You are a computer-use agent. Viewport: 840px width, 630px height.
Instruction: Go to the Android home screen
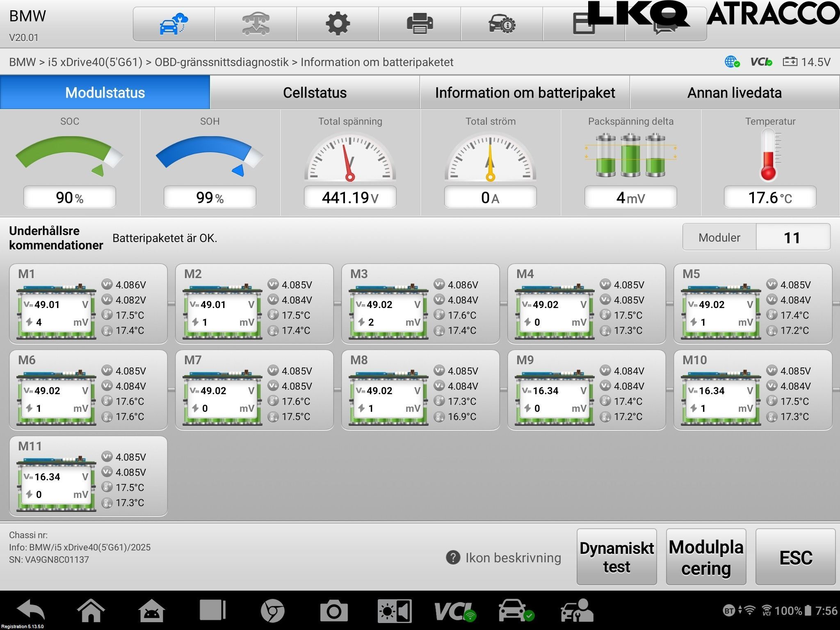pos(91,610)
